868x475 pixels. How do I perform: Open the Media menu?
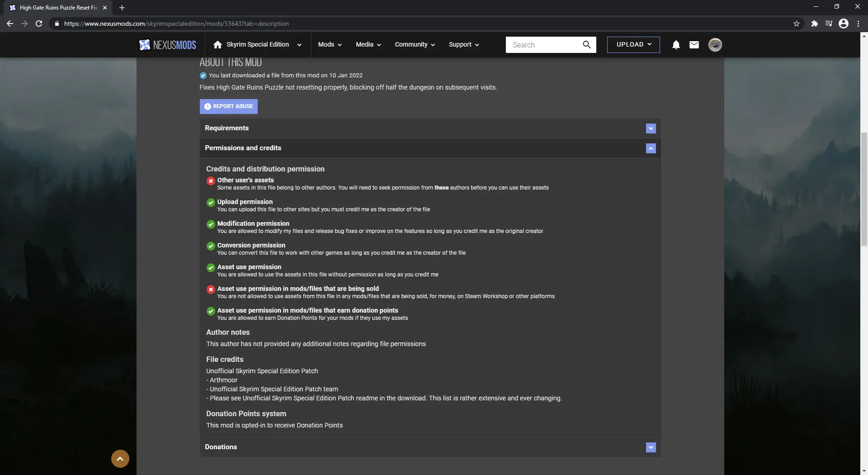click(368, 45)
